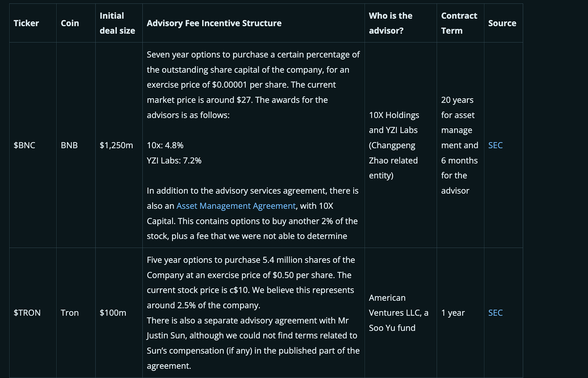This screenshot has height=378, width=588.
Task: Open the SEC source link for $TRON
Action: click(495, 313)
